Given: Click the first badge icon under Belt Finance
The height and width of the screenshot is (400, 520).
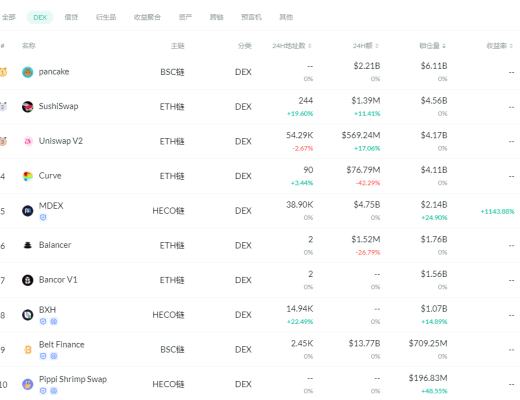Looking at the screenshot, I should pyautogui.click(x=43, y=356).
